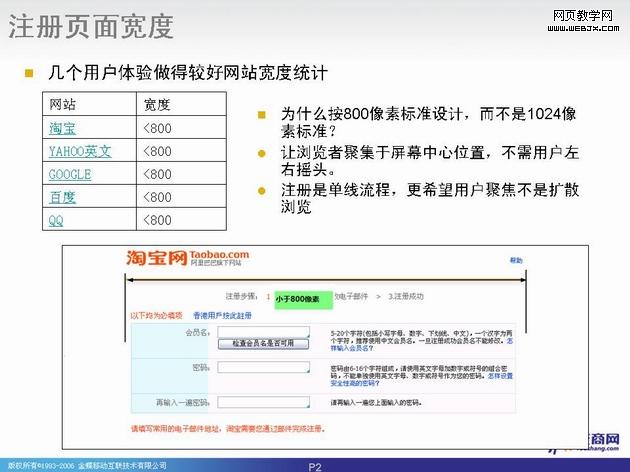Click the 会员名 input field
Image resolution: width=630 pixels, height=472 pixels.
tap(262, 330)
